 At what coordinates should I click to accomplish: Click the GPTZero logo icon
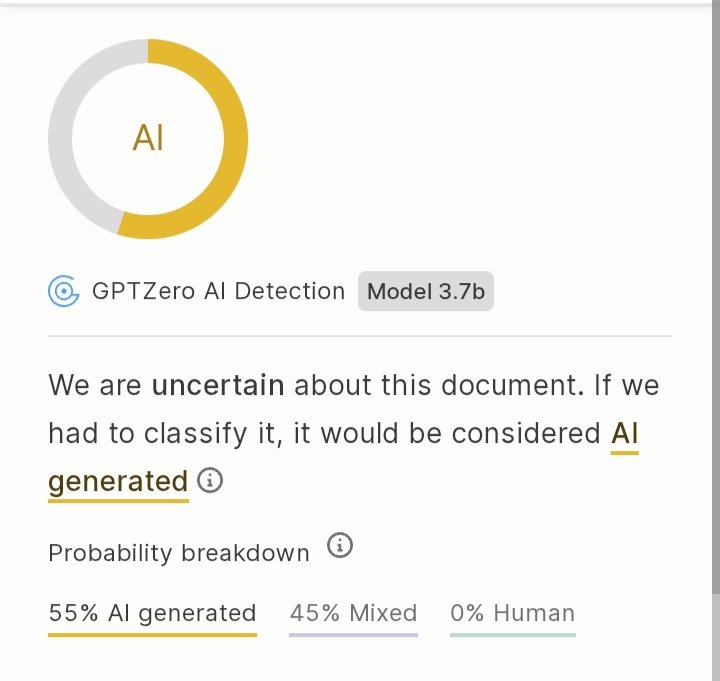[63, 291]
